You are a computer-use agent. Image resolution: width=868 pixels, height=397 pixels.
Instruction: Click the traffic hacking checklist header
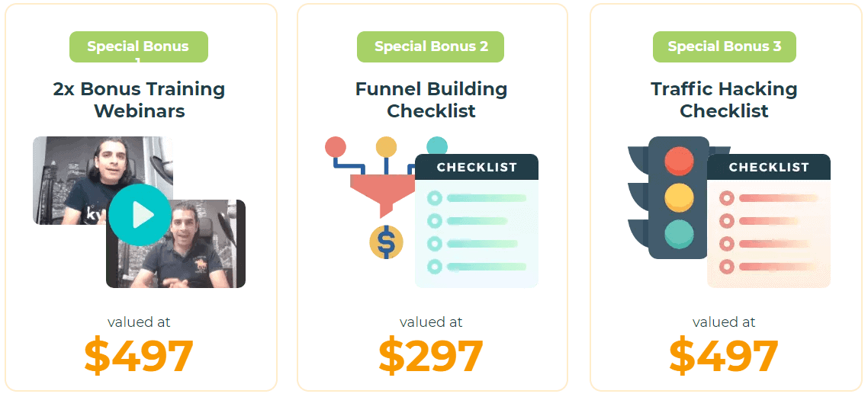pos(769,167)
